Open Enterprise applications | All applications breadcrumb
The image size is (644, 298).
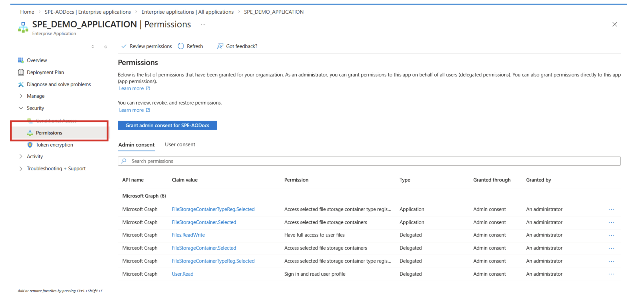[187, 12]
